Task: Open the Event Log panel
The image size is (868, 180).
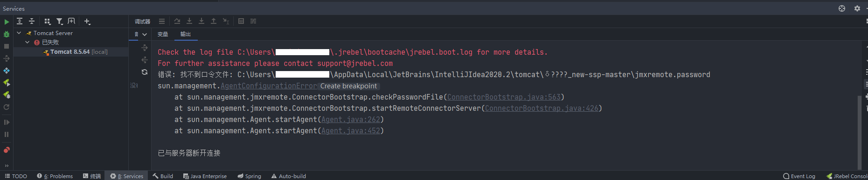Action: pos(799,176)
